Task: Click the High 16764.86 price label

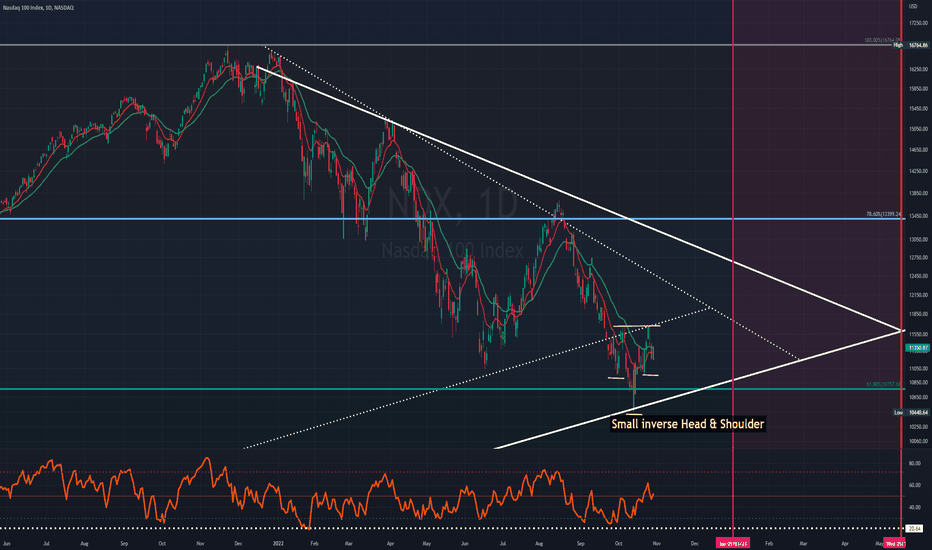Action: pos(911,45)
